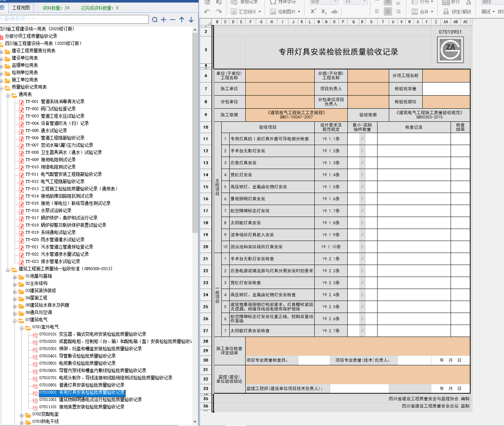Click the plus icon to expand tree nodes
504x426 pixels.
pos(164,20)
